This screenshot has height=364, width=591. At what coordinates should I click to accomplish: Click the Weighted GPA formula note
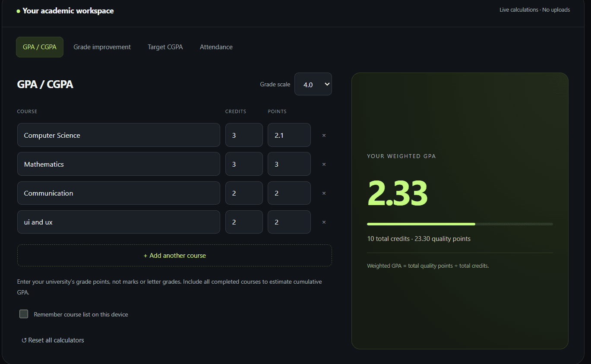coord(428,266)
